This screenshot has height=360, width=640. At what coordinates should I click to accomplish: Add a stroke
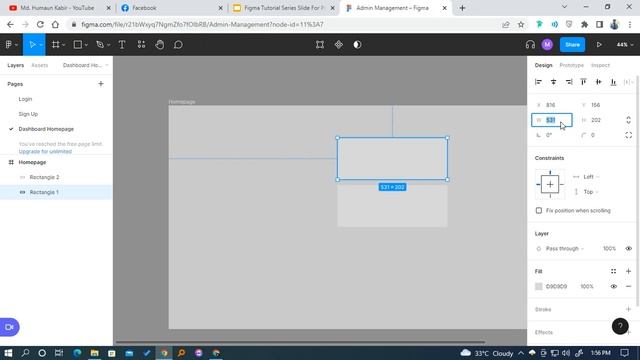629,309
